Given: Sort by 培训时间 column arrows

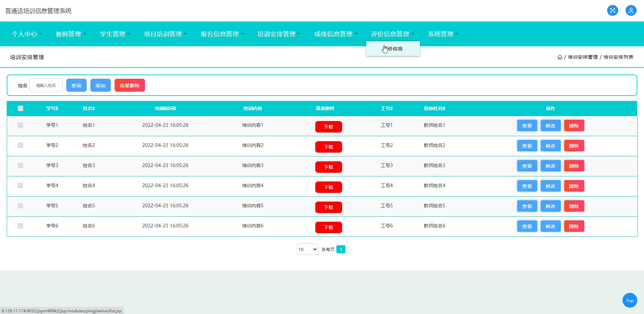Looking at the screenshot, I should click(175, 108).
